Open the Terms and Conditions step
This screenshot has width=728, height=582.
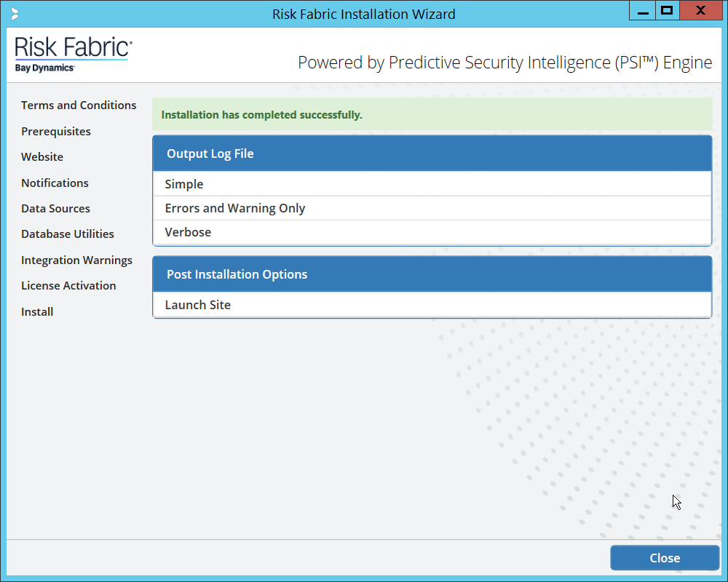tap(79, 105)
